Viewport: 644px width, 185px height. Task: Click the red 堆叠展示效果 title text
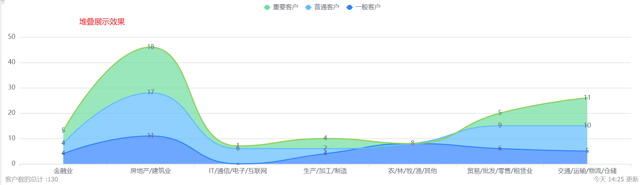102,22
